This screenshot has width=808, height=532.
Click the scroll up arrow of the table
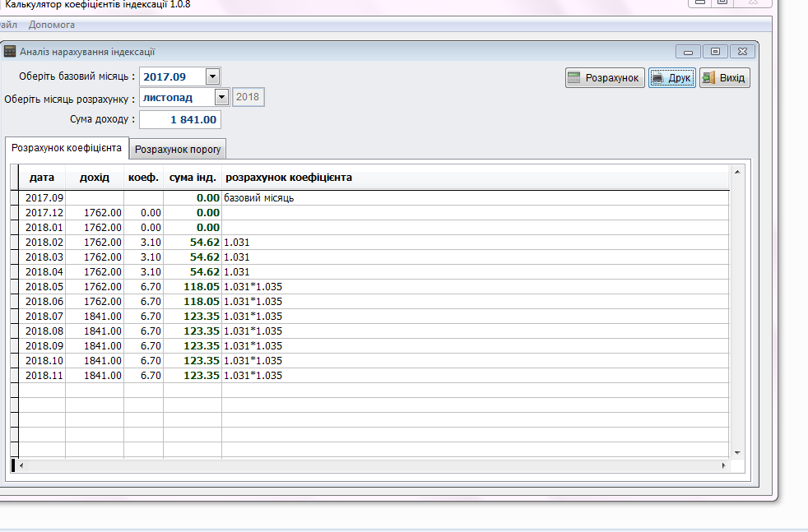[x=737, y=172]
